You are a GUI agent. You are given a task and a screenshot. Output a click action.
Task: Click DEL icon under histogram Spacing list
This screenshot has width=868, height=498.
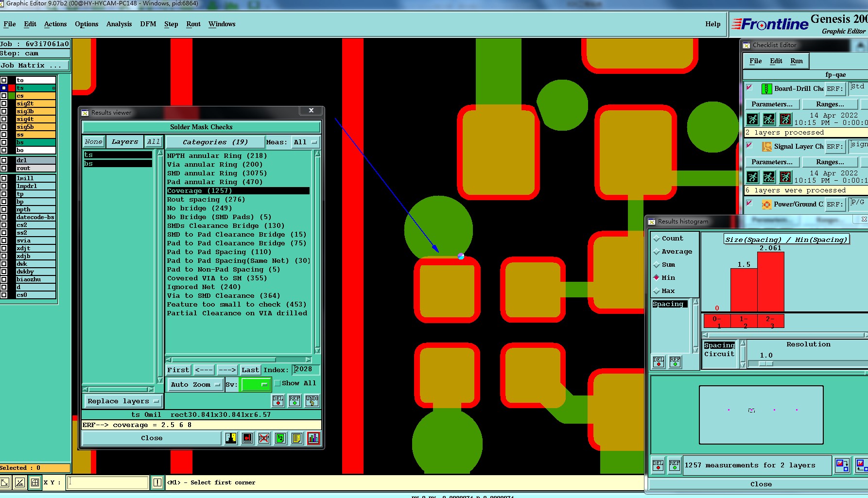click(659, 362)
